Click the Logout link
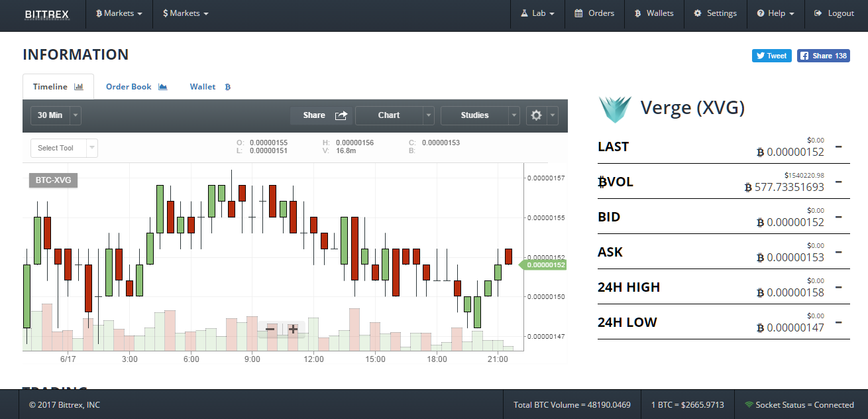The image size is (868, 419). (834, 13)
